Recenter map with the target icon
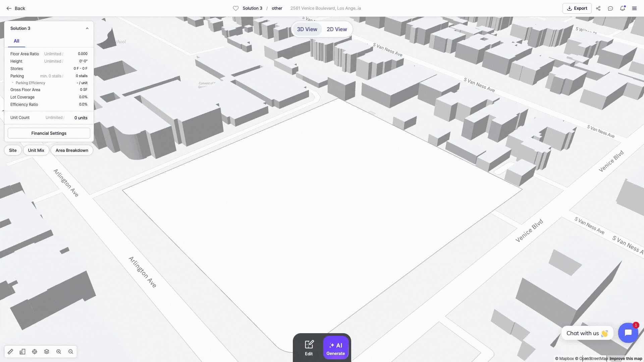The width and height of the screenshot is (644, 362). click(35, 352)
